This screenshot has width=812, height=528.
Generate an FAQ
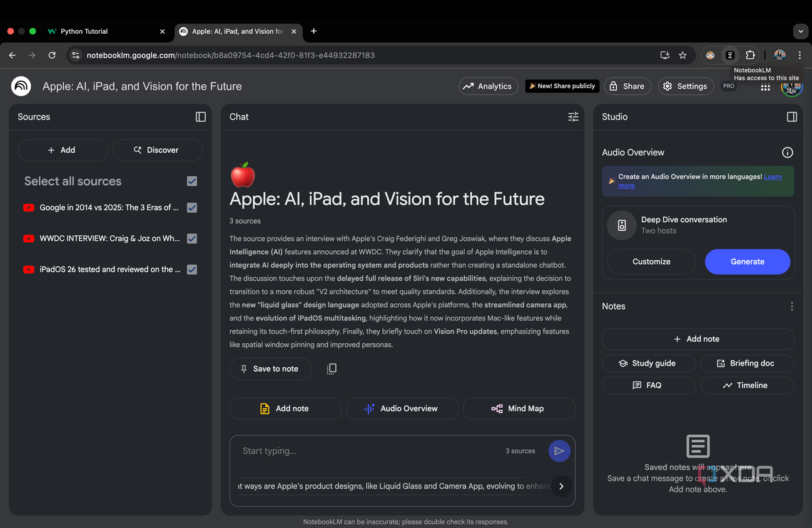[648, 385]
